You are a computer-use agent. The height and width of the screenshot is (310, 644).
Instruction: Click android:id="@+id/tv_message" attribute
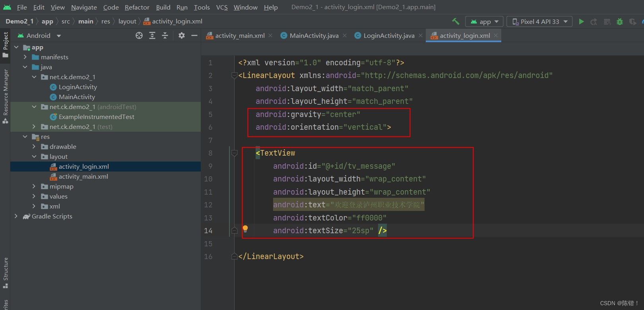(334, 166)
